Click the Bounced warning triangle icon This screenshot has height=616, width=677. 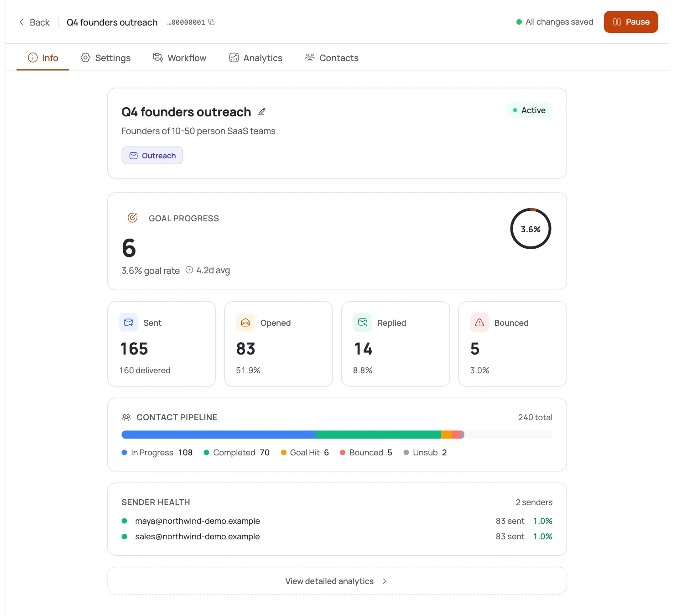479,323
